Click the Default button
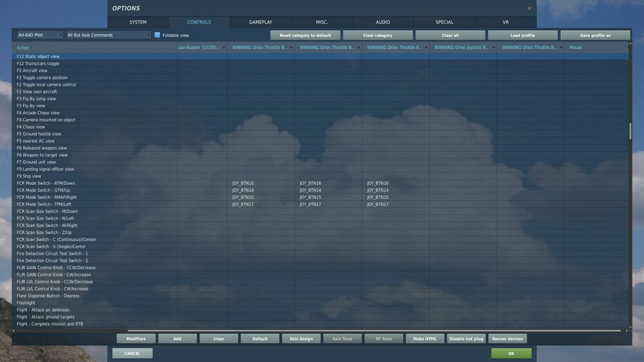The height and width of the screenshot is (362, 644). pyautogui.click(x=260, y=339)
